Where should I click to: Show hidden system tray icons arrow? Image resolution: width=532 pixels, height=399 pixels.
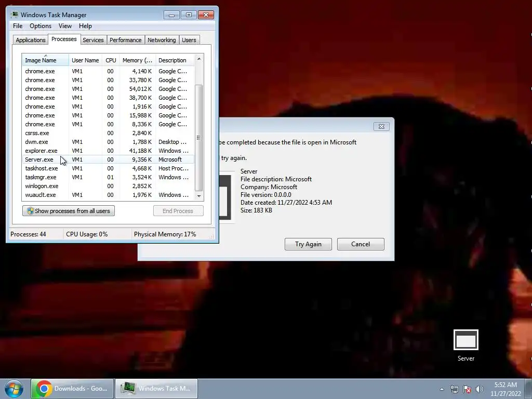[x=442, y=389]
